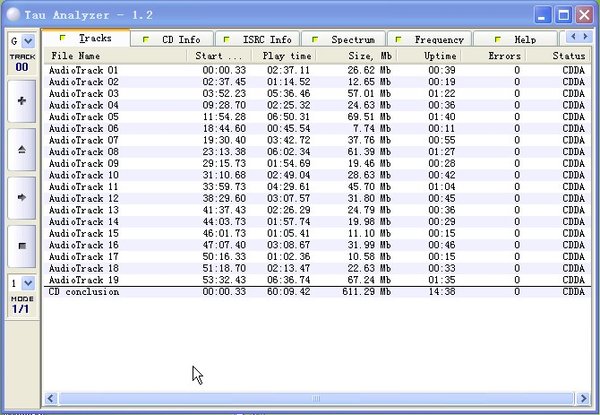The width and height of the screenshot is (600, 415).
Task: Open the Help tab
Action: 515,40
